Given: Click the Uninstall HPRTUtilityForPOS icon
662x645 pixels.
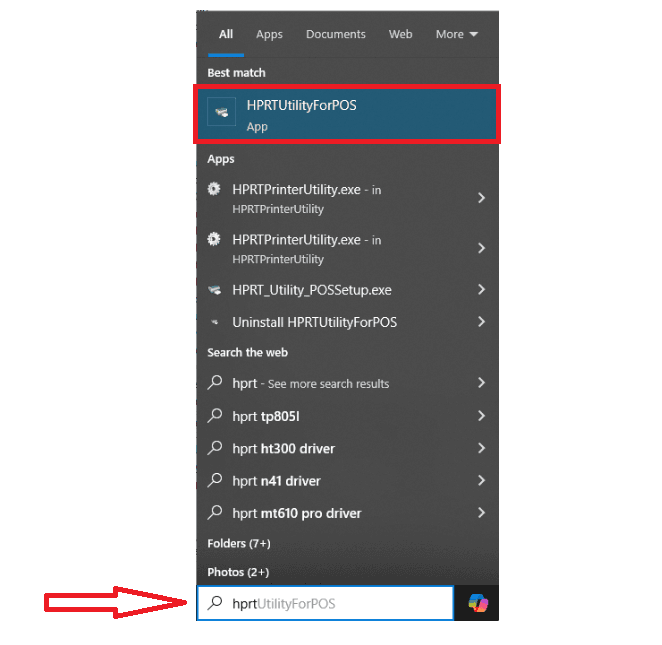Looking at the screenshot, I should point(214,323).
